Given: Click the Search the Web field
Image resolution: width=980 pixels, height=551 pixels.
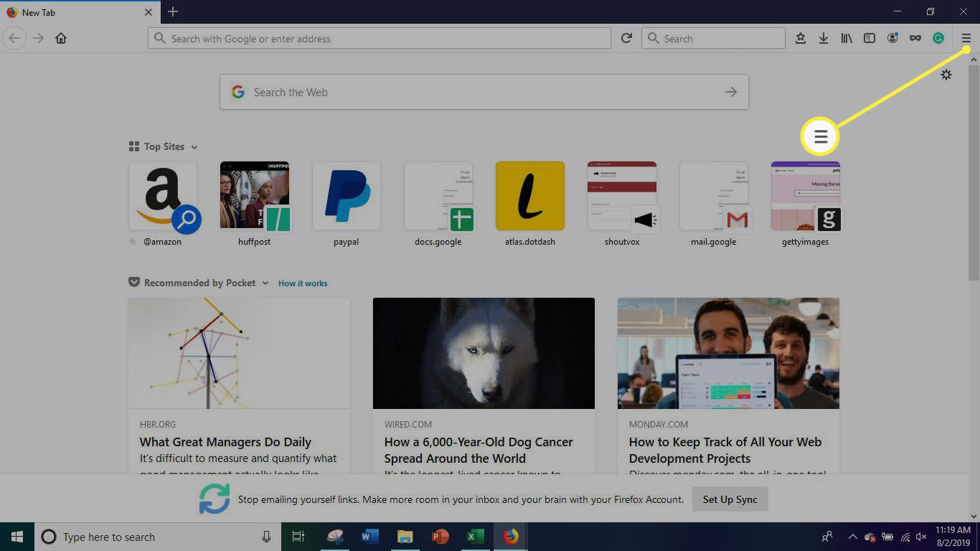Looking at the screenshot, I should (x=484, y=92).
